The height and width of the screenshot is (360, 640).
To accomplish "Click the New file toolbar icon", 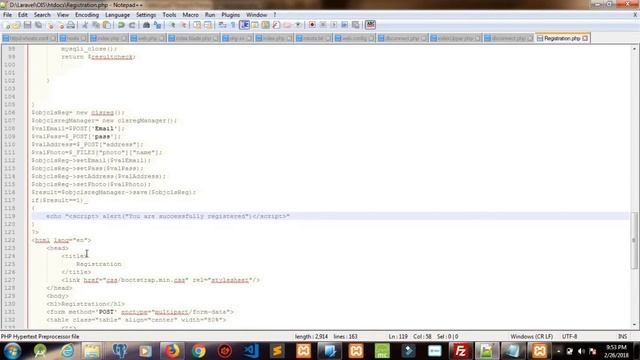I will tap(7, 25).
